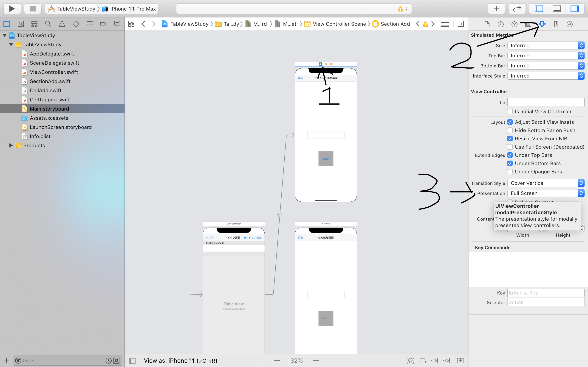The image size is (588, 367).
Task: Expand the Products folder
Action: pos(11,145)
